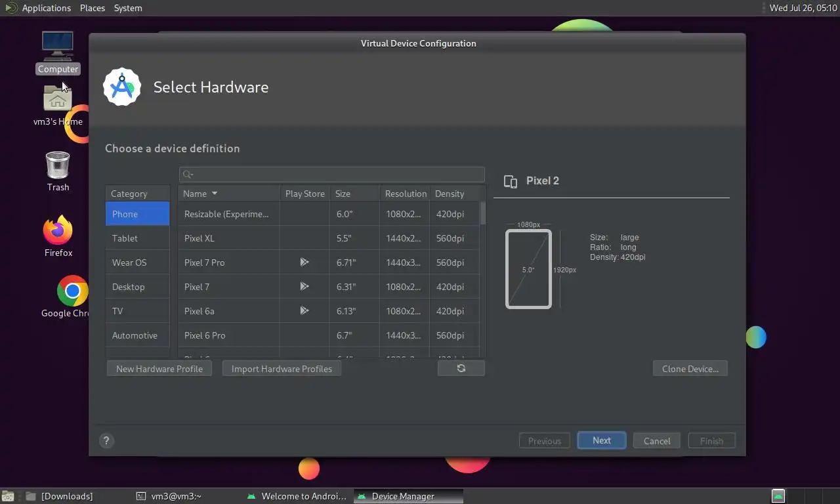Select the Pixel 7 device name

tap(197, 287)
